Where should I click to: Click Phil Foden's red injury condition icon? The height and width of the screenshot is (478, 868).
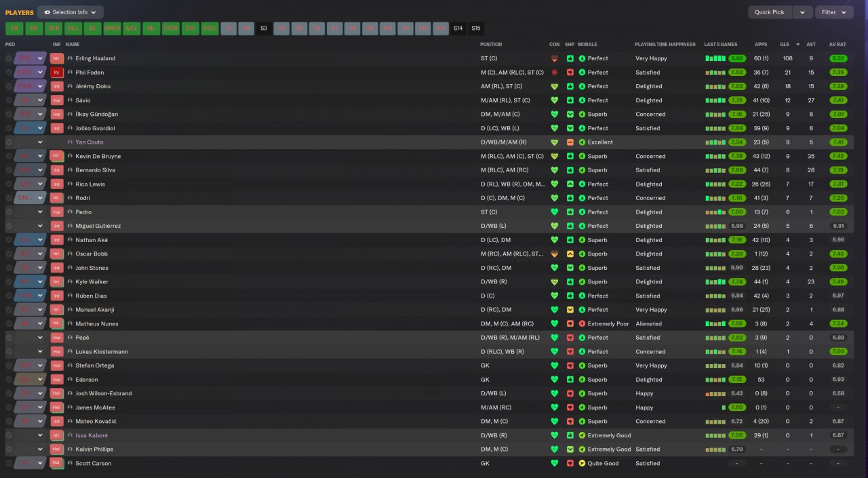(555, 73)
